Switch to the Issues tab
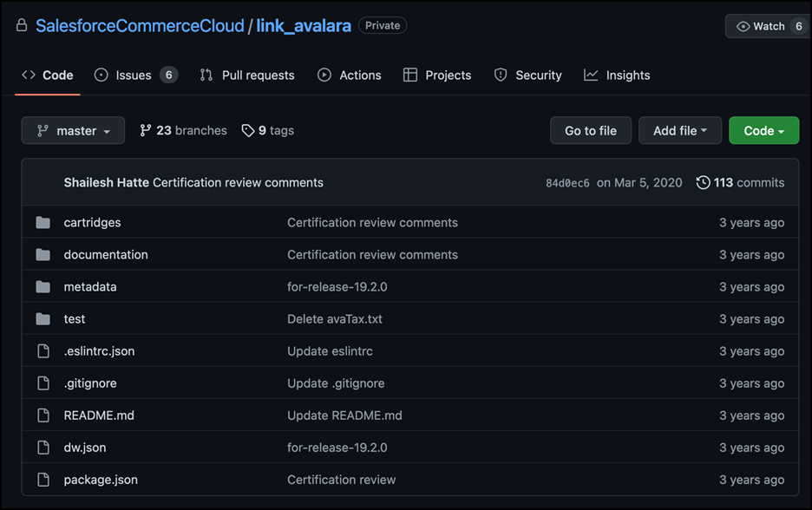 pos(135,75)
